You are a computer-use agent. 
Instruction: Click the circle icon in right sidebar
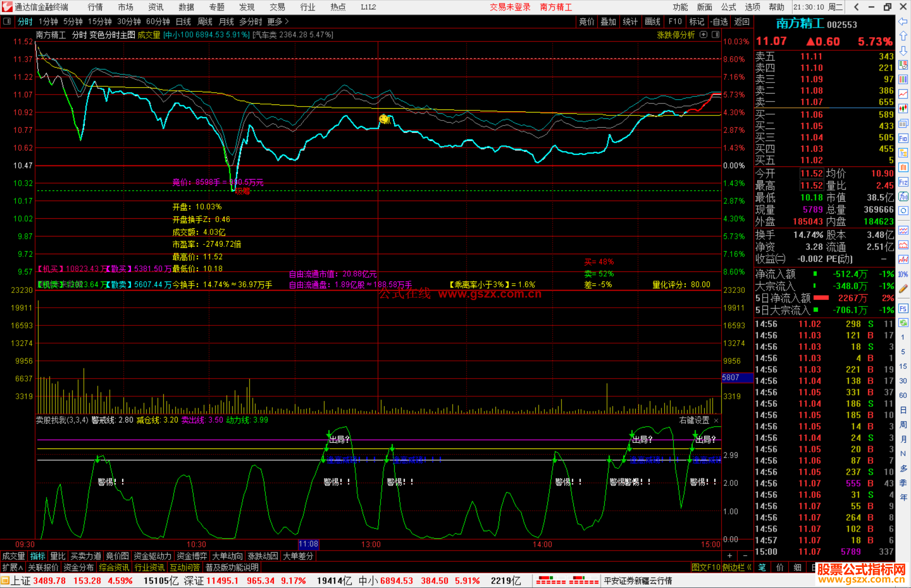pyautogui.click(x=903, y=211)
